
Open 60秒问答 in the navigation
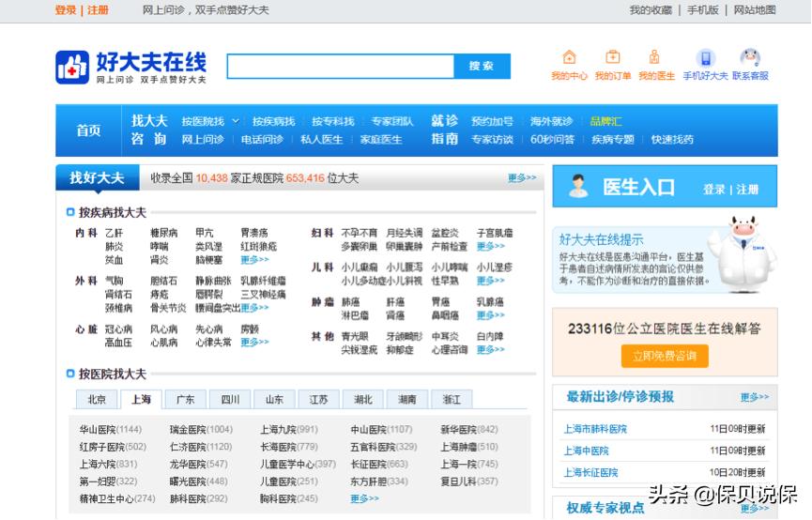coord(552,139)
